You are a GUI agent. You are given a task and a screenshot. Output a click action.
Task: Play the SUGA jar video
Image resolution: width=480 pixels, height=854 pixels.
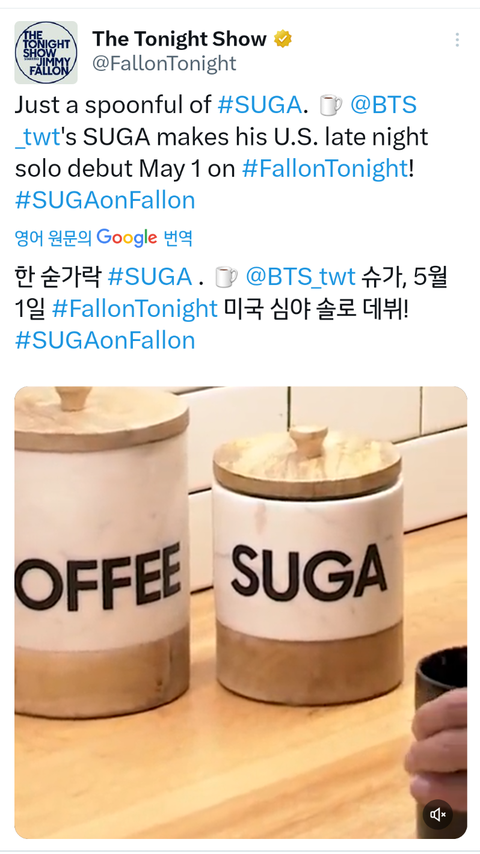pos(240,612)
